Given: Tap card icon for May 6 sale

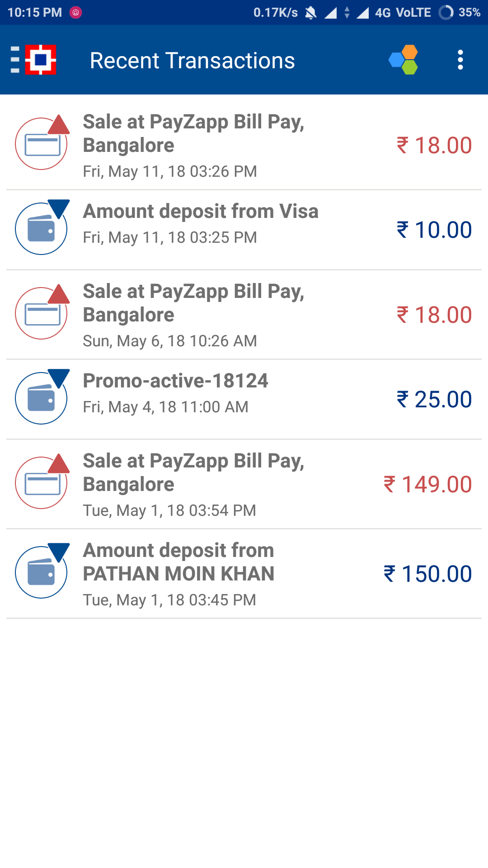Looking at the screenshot, I should pos(42,313).
